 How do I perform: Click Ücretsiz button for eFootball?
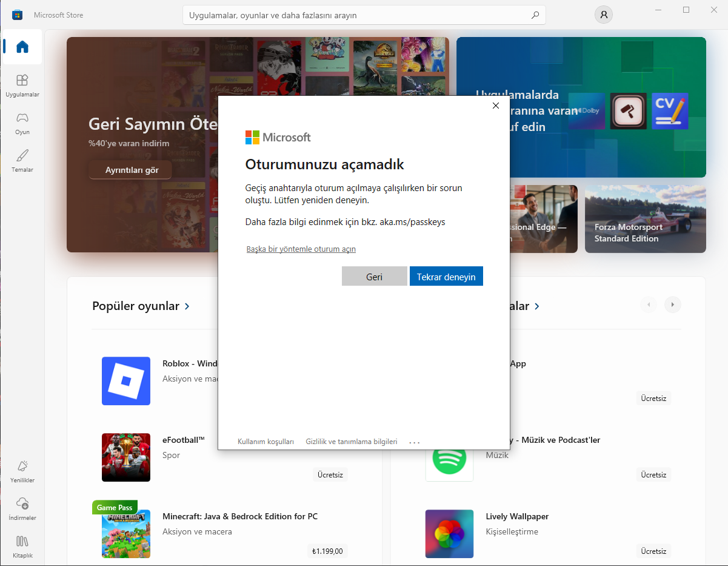tap(330, 475)
